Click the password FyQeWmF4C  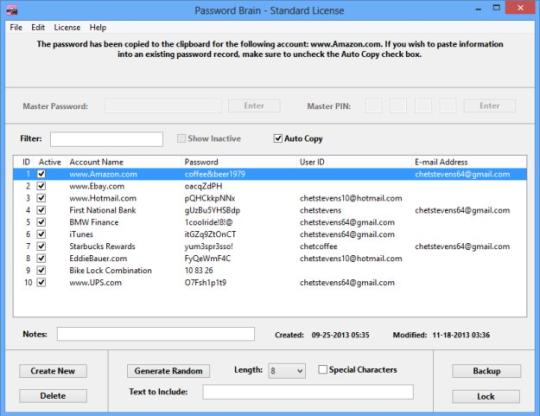(207, 258)
